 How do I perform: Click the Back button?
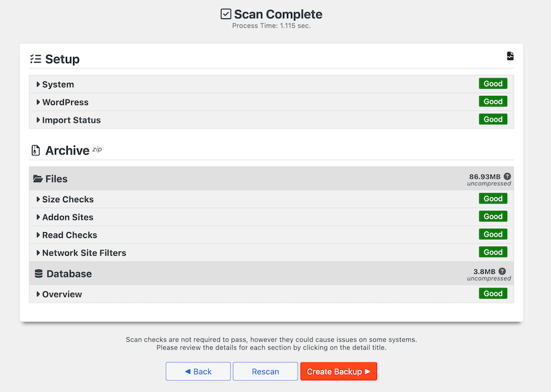pyautogui.click(x=198, y=371)
